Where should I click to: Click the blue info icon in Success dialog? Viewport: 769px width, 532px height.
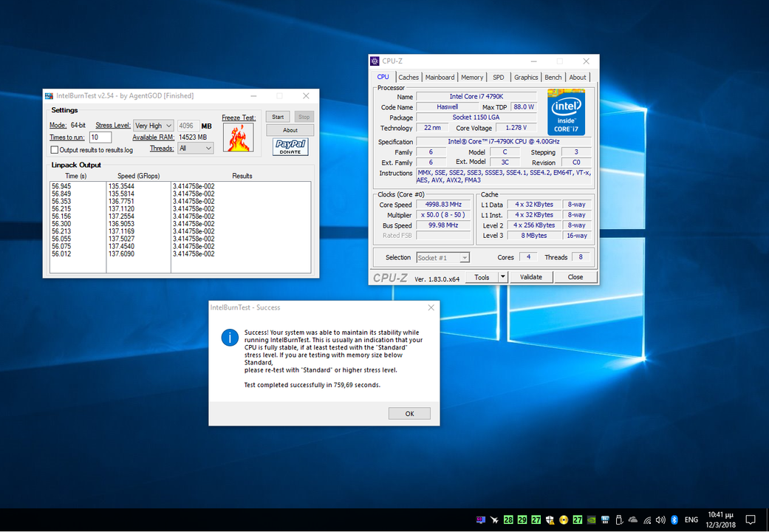coord(230,338)
